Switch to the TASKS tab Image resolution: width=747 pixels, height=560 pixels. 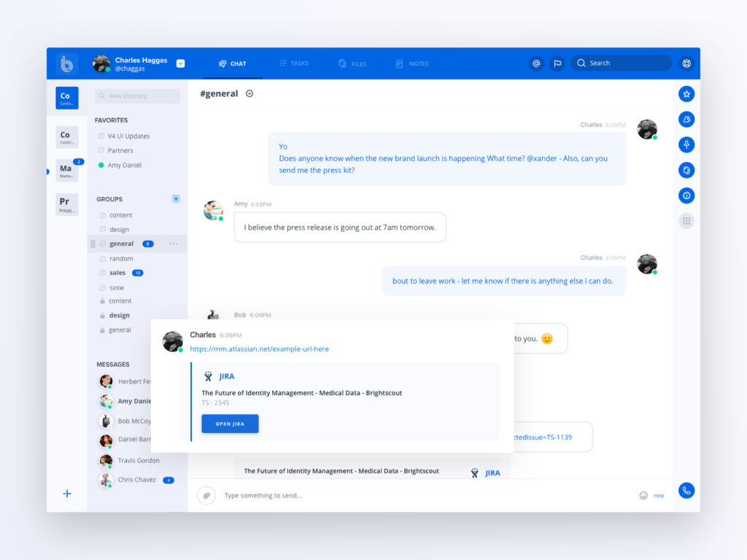[x=294, y=63]
